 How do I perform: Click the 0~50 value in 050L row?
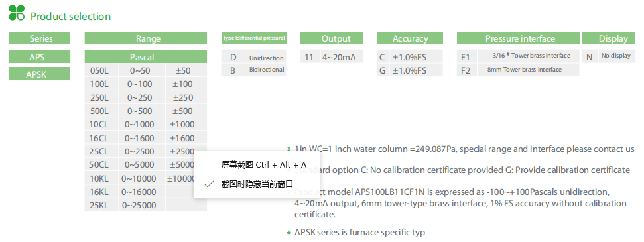pyautogui.click(x=140, y=70)
